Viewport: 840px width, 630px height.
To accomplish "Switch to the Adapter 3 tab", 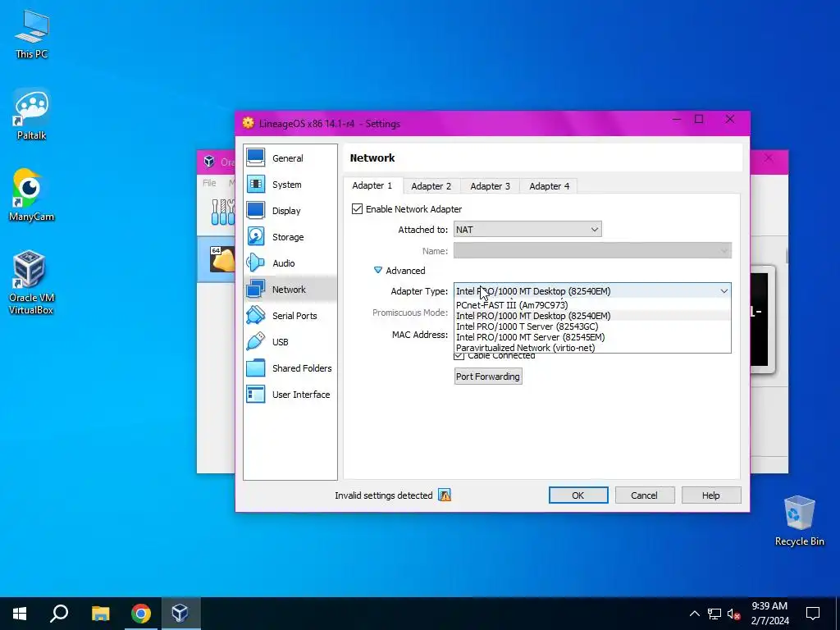I will (x=491, y=186).
